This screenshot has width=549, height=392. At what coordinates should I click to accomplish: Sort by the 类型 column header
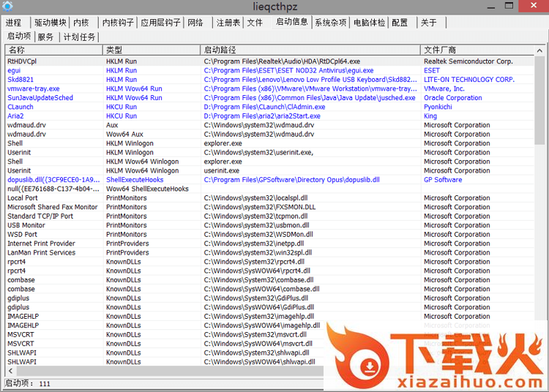[152, 50]
